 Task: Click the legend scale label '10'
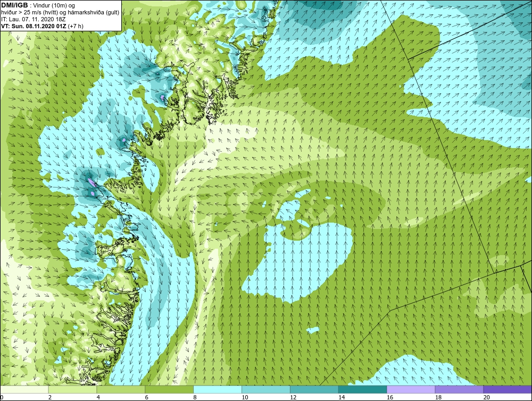(x=245, y=397)
